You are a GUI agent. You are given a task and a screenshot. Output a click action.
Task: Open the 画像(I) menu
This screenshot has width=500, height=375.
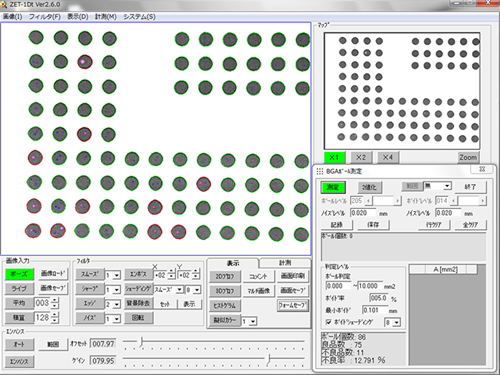(12, 17)
